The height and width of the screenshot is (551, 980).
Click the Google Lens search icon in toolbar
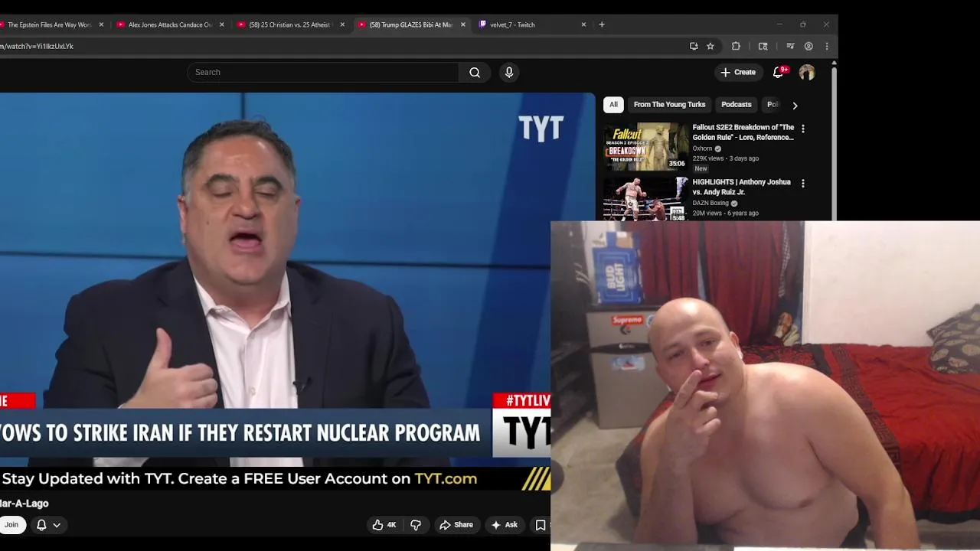point(763,46)
